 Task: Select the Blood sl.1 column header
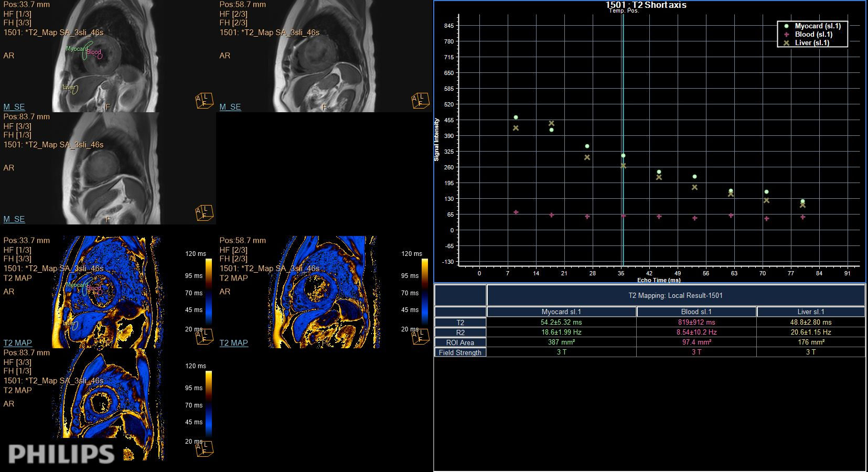[695, 311]
